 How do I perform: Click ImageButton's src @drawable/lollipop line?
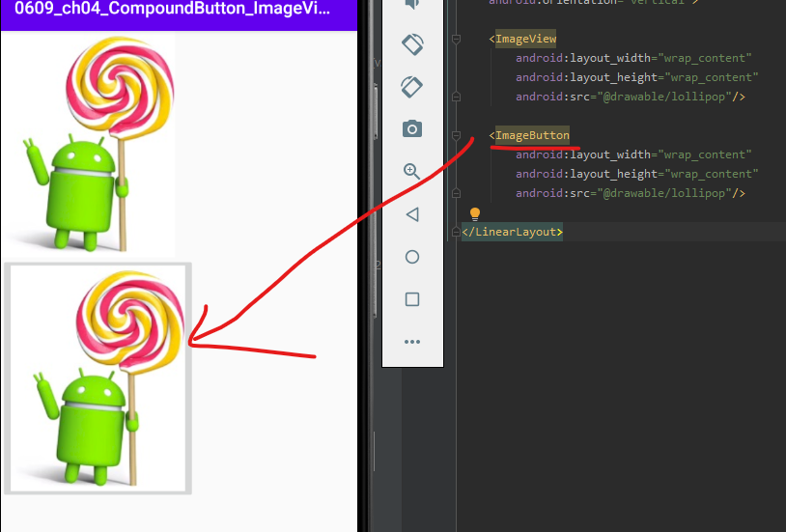pos(631,193)
